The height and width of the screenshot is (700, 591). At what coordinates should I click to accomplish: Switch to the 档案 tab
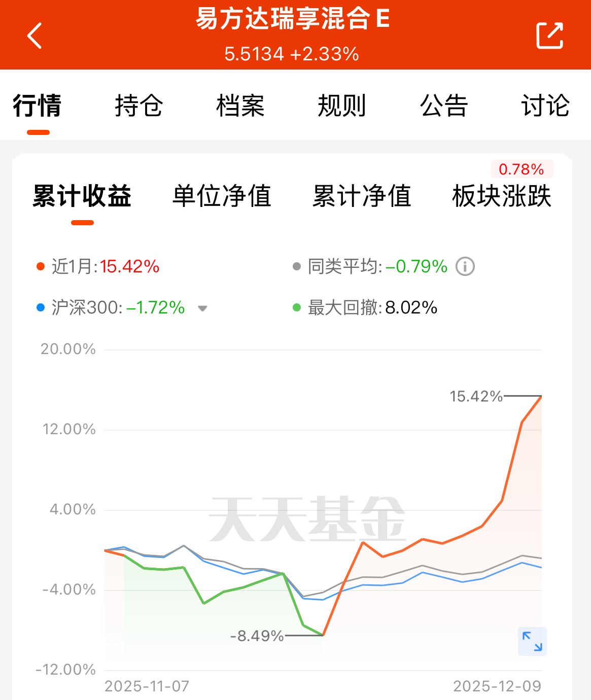pyautogui.click(x=240, y=106)
